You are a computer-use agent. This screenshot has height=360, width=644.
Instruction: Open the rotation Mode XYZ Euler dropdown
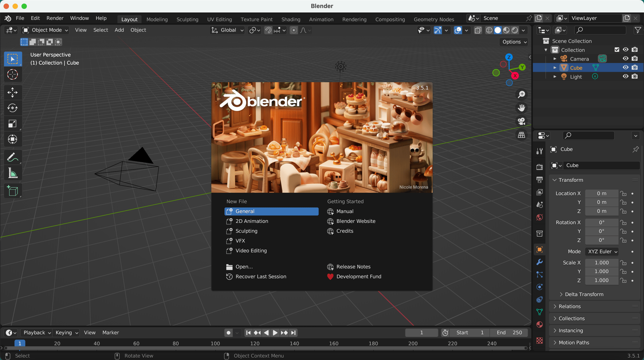[x=602, y=251]
